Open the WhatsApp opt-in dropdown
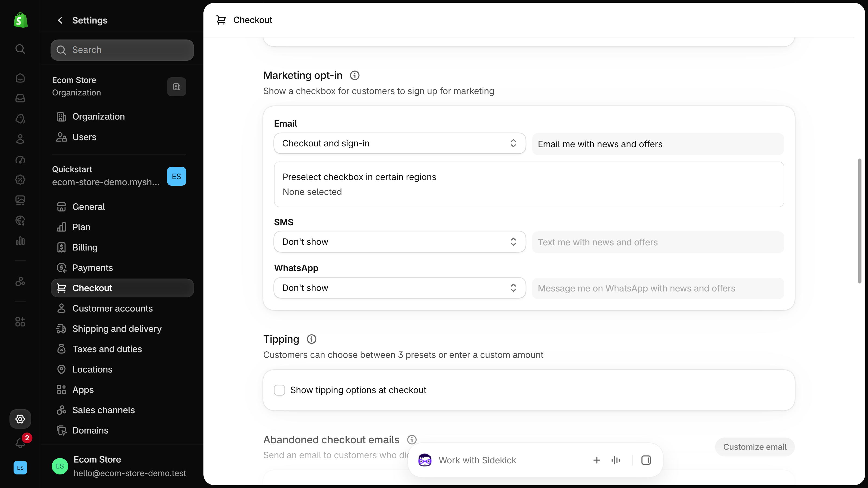Image resolution: width=868 pixels, height=488 pixels. coord(400,288)
